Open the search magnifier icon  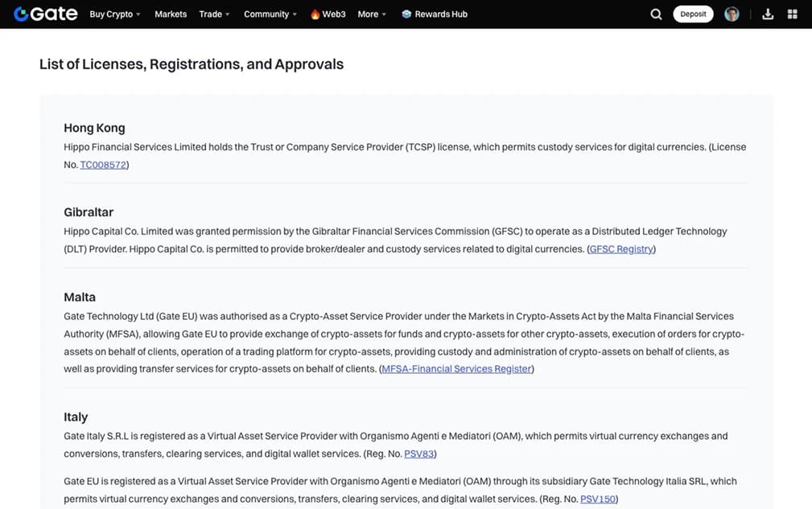pos(656,14)
